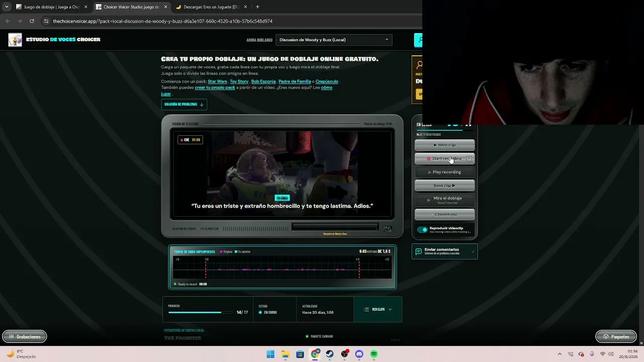Click the Hear clip button
Image resolution: width=644 pixels, height=362 pixels.
pyautogui.click(x=445, y=145)
